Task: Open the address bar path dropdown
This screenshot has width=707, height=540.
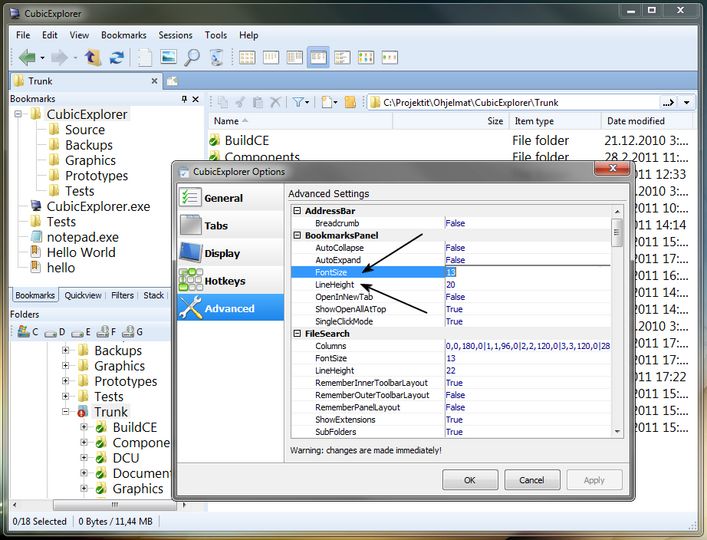Action: click(x=686, y=103)
